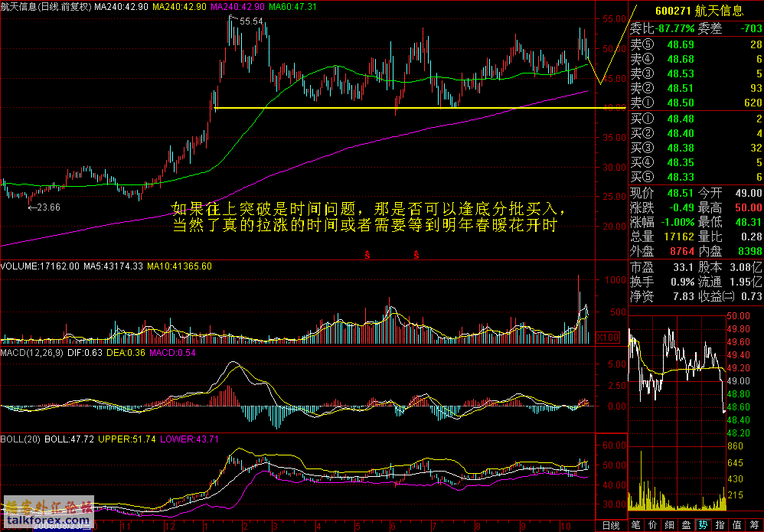This screenshot has width=764, height=532.
Task: Open the 盘 tab
Action: tap(686, 525)
